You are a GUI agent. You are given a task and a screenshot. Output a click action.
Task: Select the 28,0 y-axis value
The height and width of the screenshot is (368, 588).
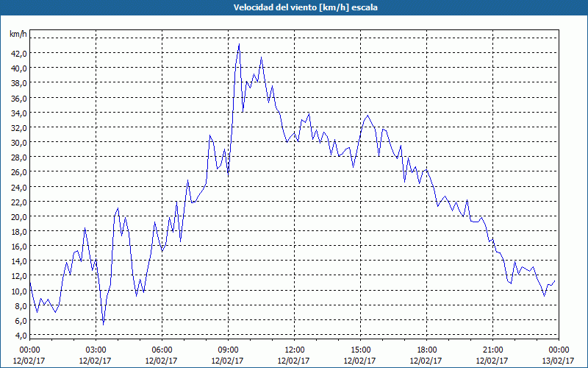point(19,158)
